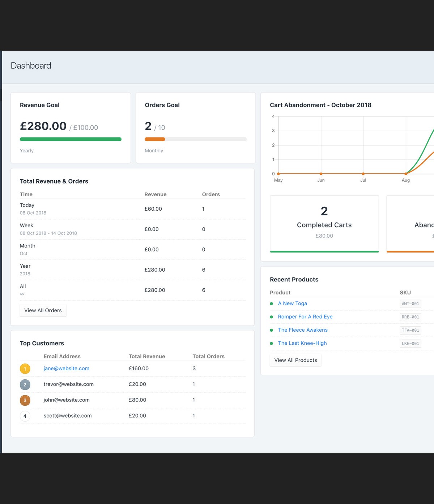Image resolution: width=434 pixels, height=504 pixels.
Task: Click the View All Orders button
Action: pos(43,310)
